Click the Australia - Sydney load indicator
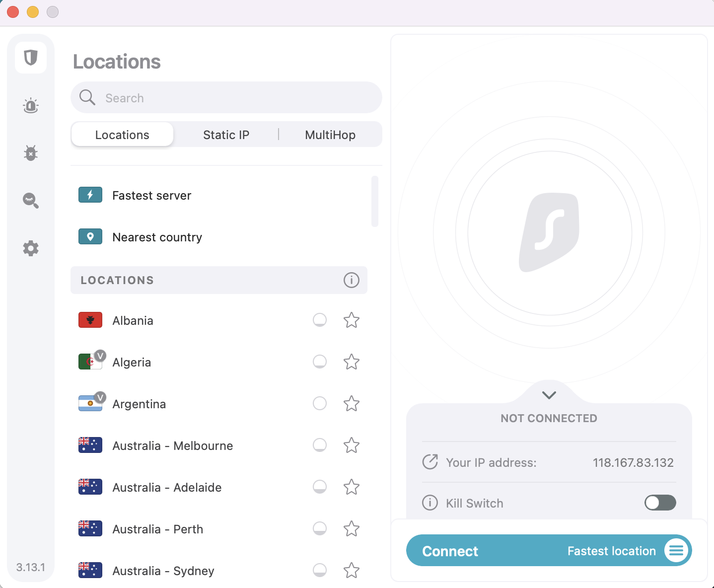 click(320, 570)
